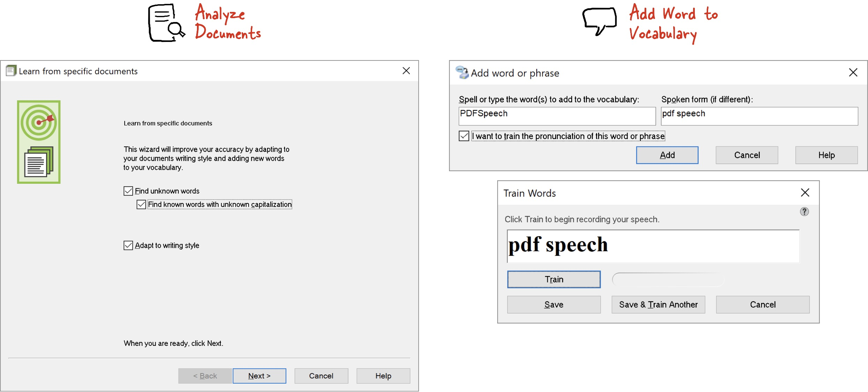868x392 pixels.
Task: Click the Add word dialog title icon
Action: pos(462,73)
